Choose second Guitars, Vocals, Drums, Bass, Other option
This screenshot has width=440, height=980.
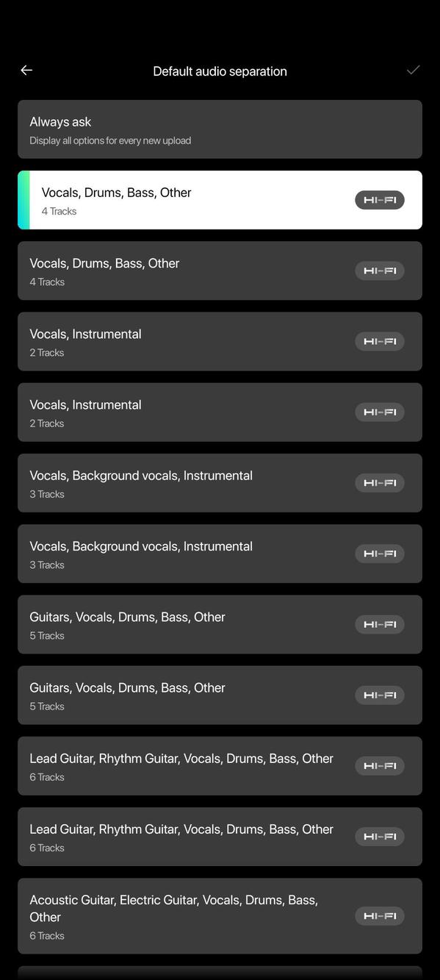click(x=220, y=695)
